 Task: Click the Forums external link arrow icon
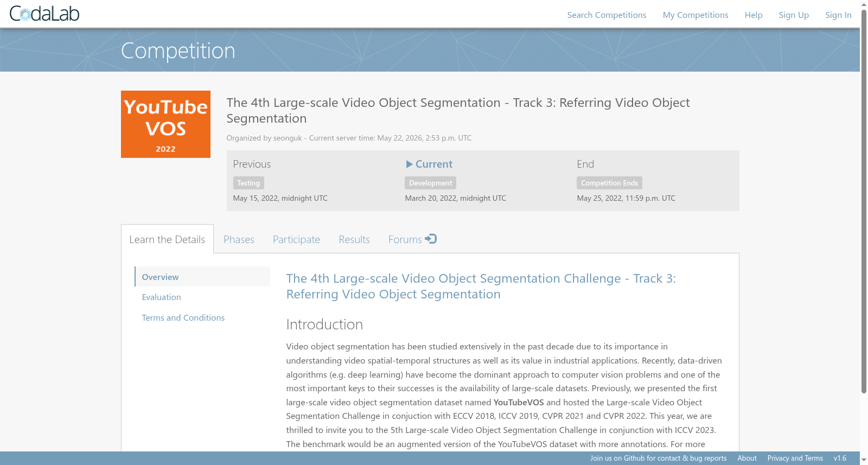431,239
